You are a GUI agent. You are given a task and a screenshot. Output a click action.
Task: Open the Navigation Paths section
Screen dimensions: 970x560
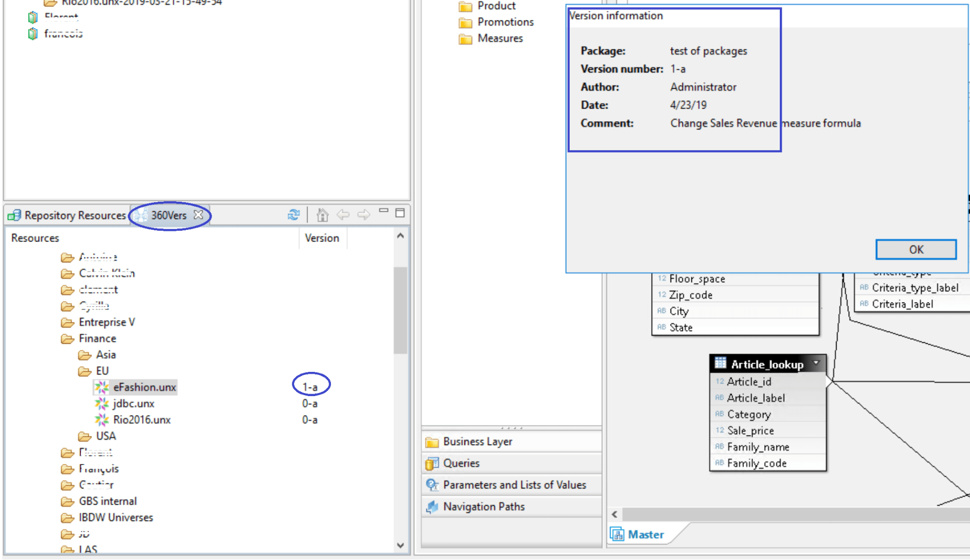[x=511, y=507]
